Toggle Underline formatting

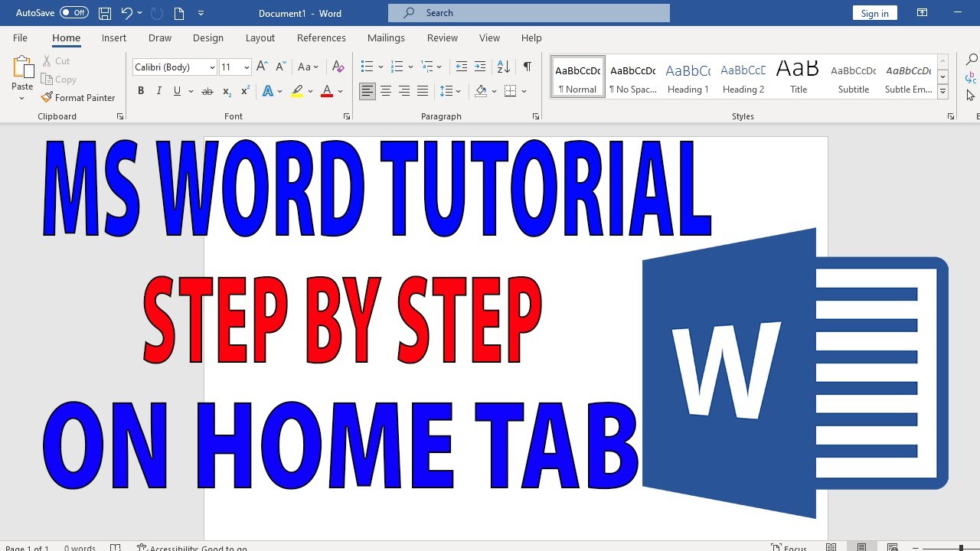click(x=178, y=91)
